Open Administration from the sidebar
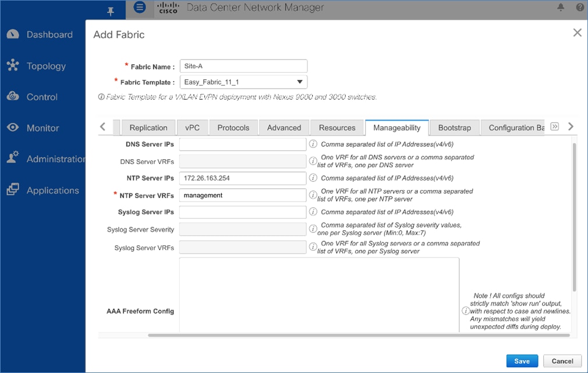 point(56,159)
